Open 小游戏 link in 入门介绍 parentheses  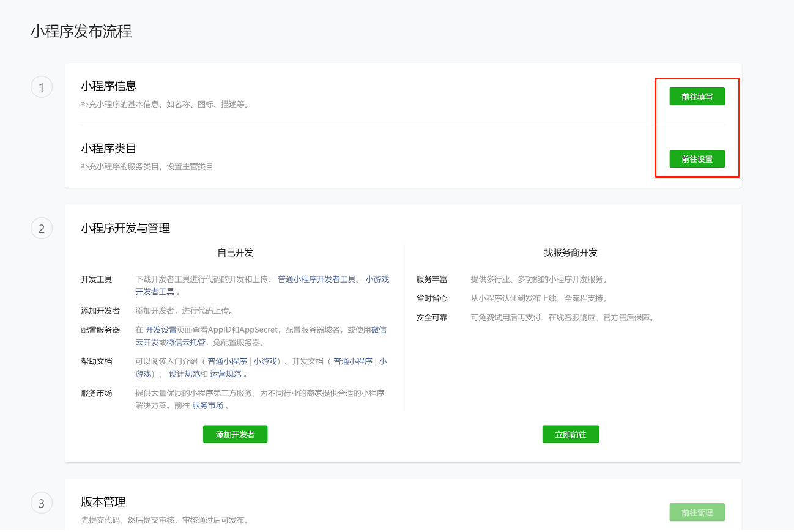click(x=265, y=361)
